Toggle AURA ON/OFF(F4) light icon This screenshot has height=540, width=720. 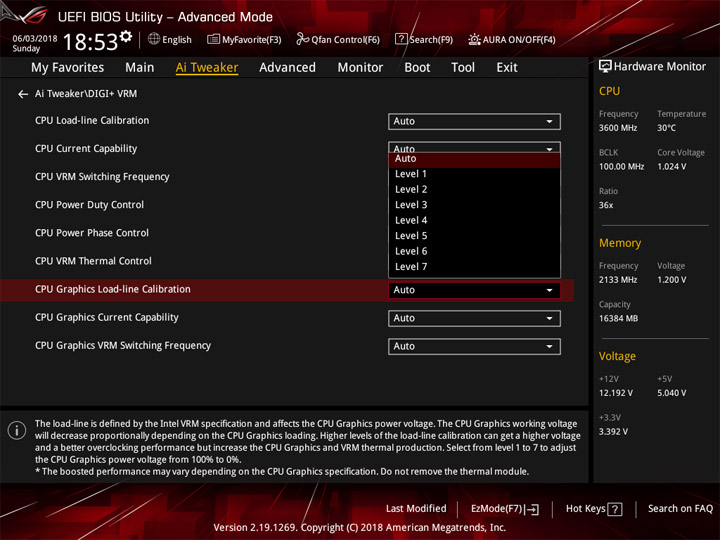(474, 39)
